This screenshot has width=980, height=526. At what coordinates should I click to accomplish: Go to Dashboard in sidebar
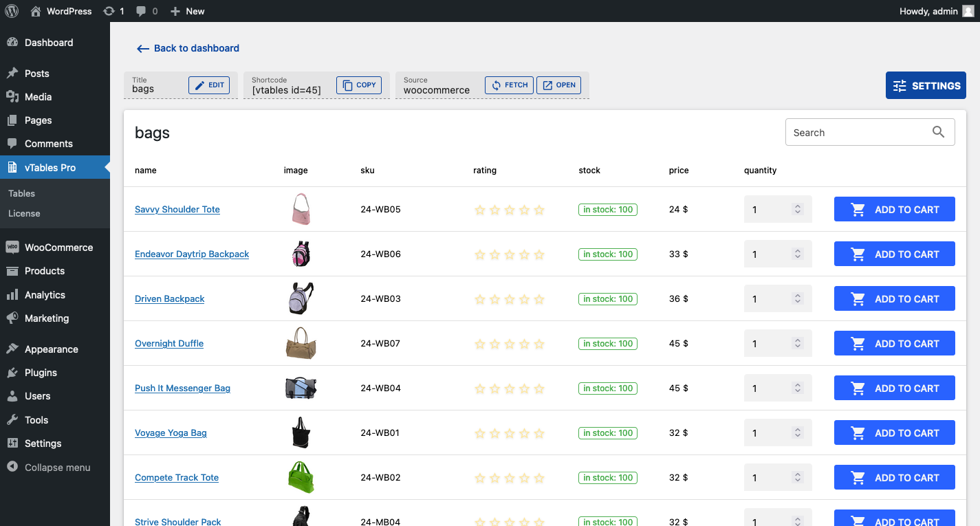pos(55,43)
